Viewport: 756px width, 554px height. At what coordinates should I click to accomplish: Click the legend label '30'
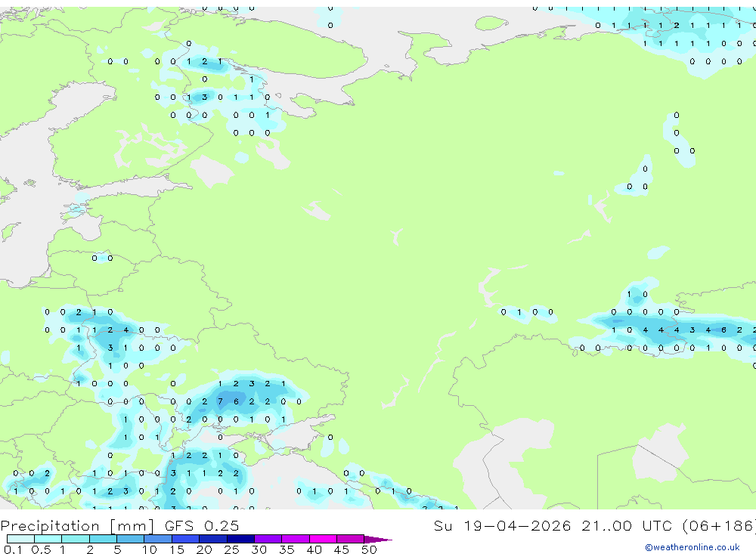point(259,549)
